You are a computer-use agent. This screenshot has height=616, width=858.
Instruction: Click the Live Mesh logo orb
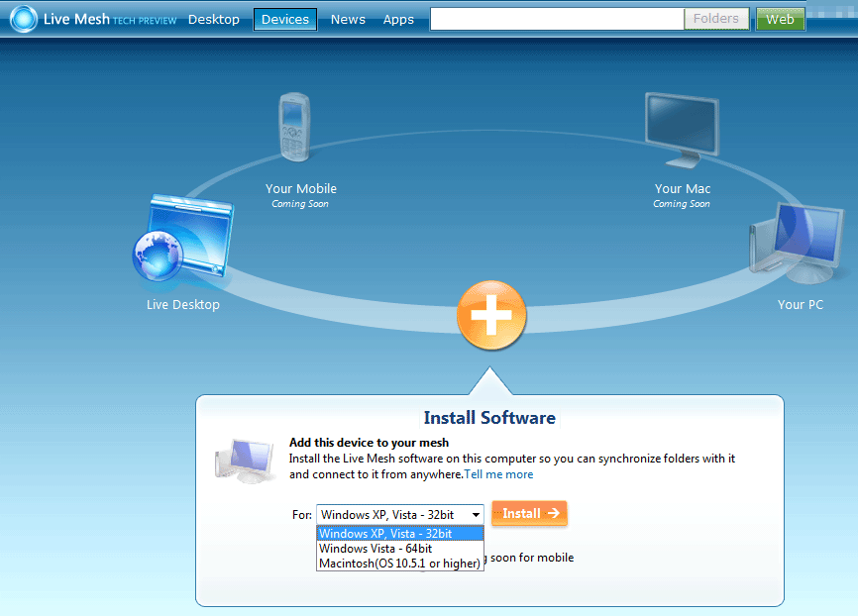(24, 19)
